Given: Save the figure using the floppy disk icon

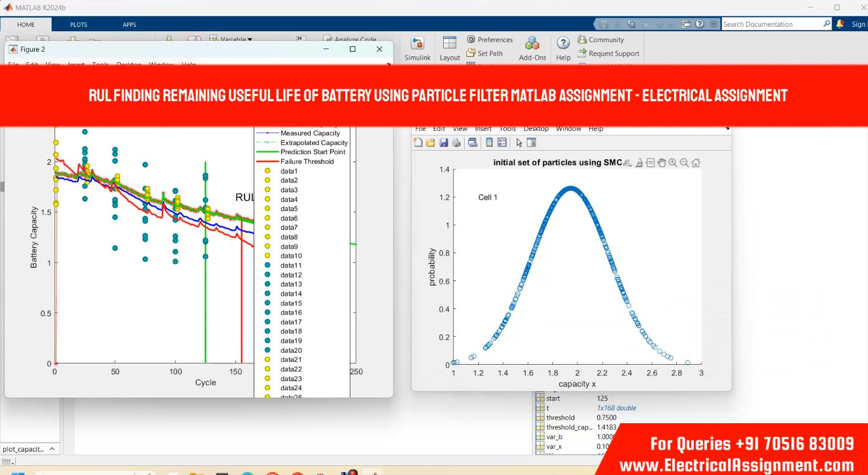Looking at the screenshot, I should 444,143.
